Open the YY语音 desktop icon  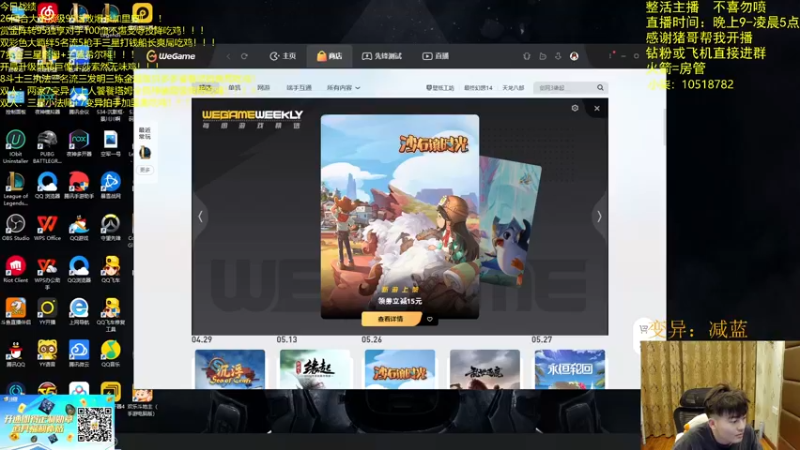47,353
